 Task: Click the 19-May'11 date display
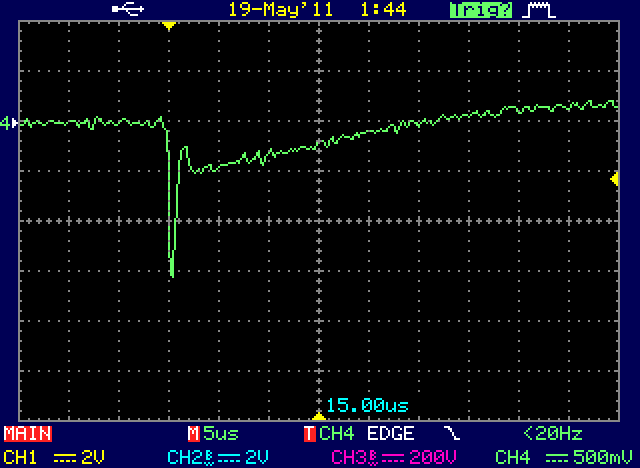tap(281, 9)
